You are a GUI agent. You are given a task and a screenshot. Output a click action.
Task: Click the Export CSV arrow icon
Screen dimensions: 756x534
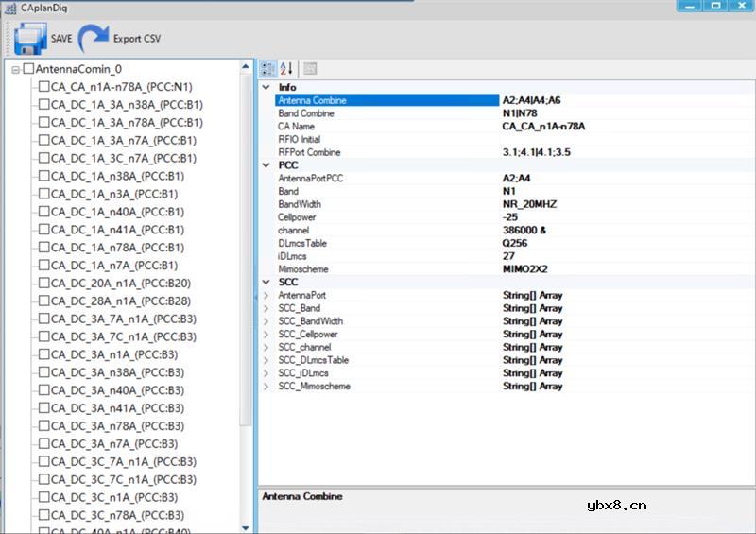pyautogui.click(x=94, y=39)
